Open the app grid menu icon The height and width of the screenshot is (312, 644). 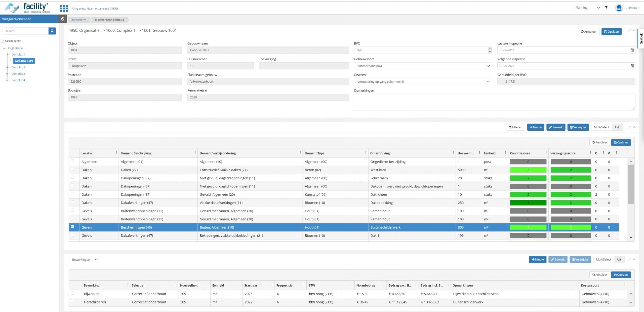64,8
